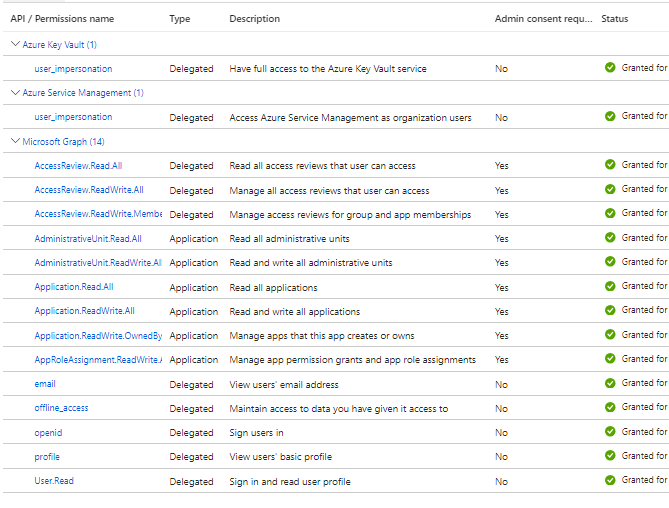Collapse the Microsoft Graph group chevron

pos(15,141)
